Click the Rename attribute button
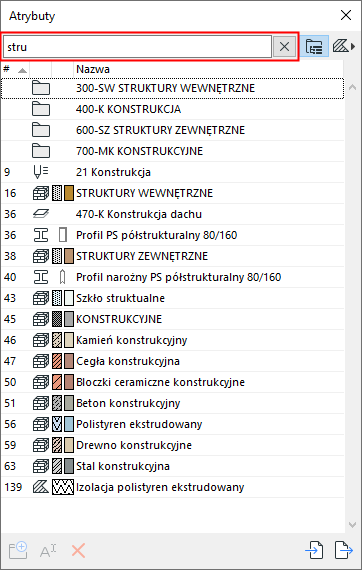This screenshot has height=570, width=362. point(48,551)
